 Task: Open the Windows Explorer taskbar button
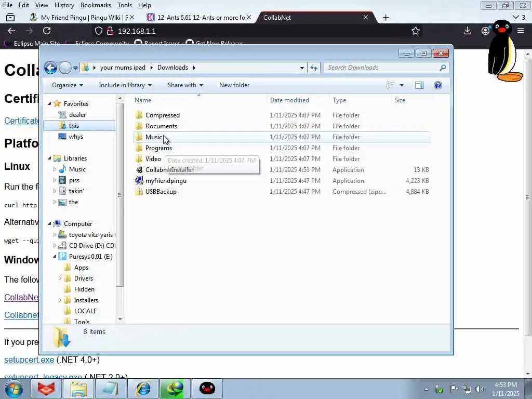[79, 389]
